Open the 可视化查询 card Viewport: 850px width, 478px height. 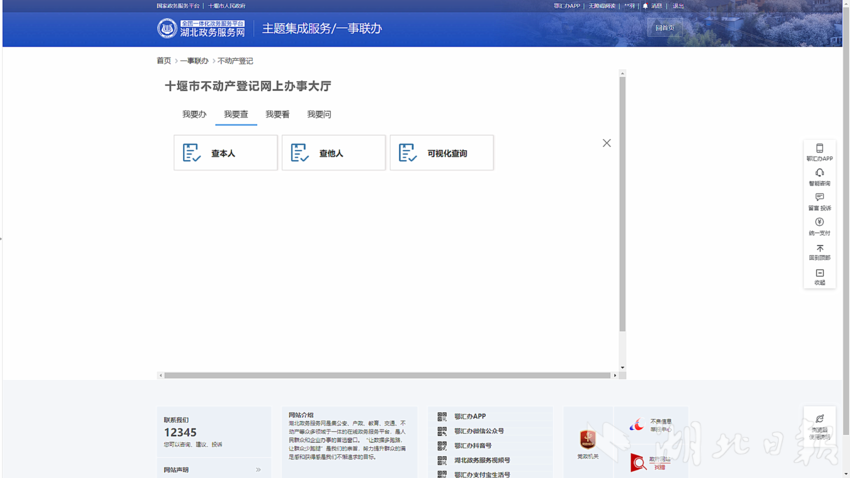(x=441, y=153)
